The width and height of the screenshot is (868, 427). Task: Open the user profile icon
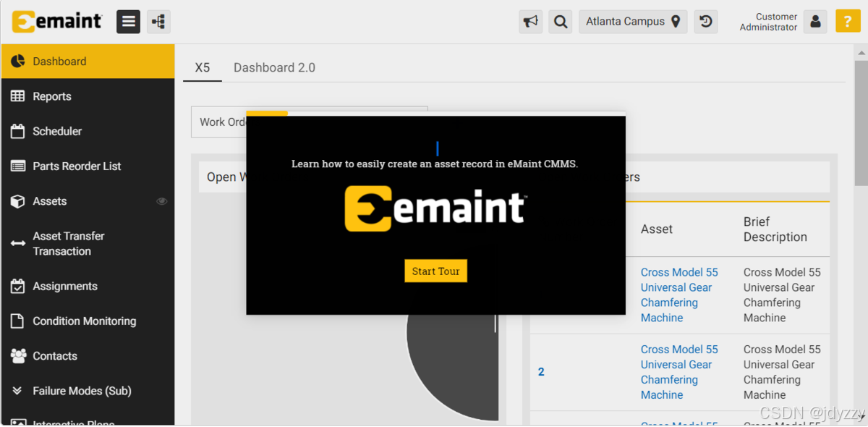tap(816, 22)
